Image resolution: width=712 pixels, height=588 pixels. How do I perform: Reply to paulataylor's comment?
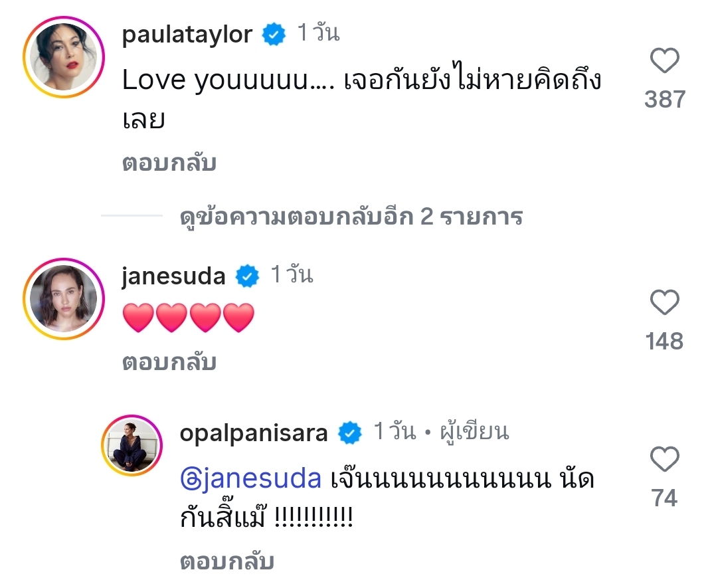(169, 163)
